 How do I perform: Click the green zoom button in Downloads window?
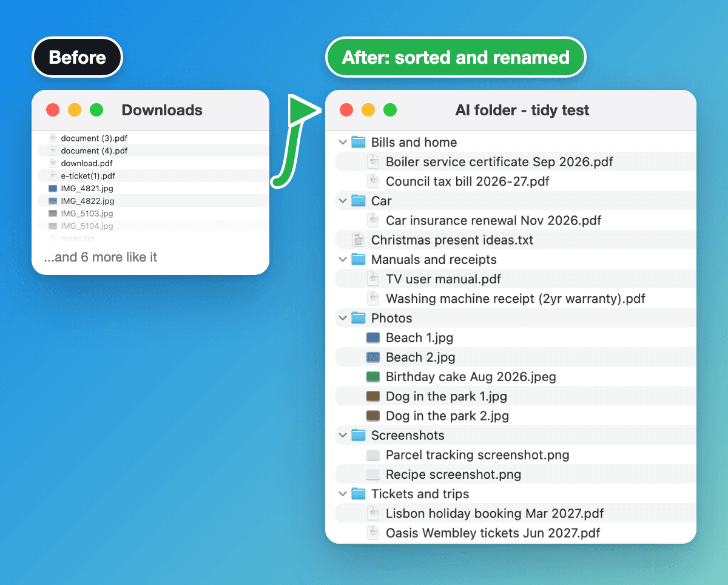click(x=96, y=110)
